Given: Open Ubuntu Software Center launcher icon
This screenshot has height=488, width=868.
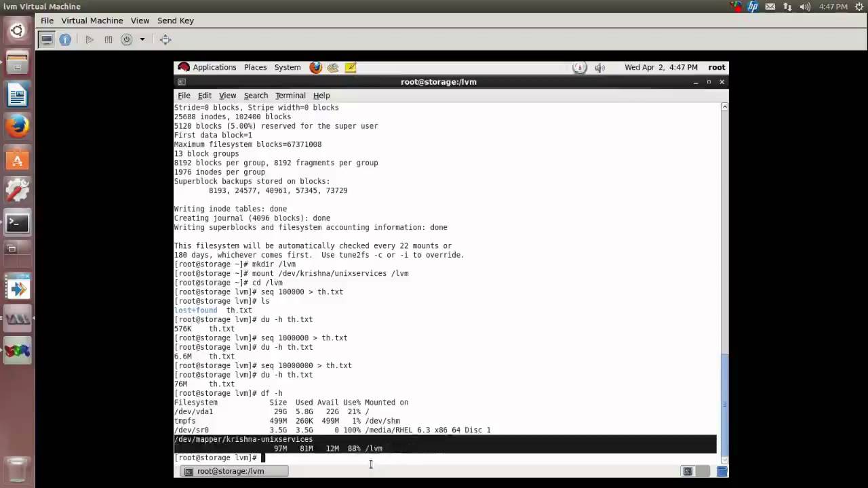Looking at the screenshot, I should coord(17,159).
